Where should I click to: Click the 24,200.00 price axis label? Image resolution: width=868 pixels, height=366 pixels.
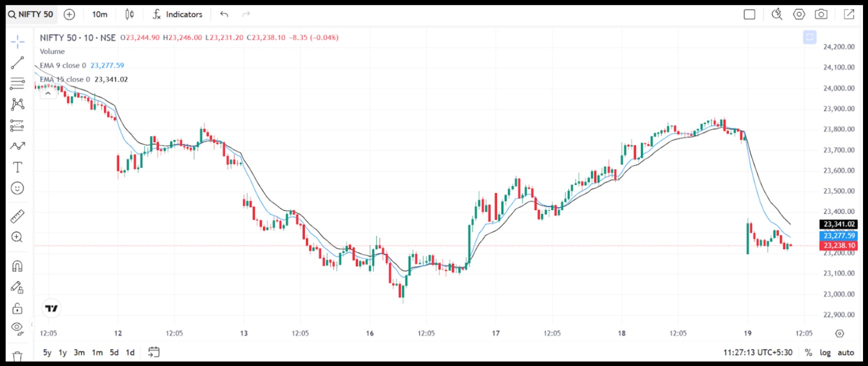tap(839, 47)
